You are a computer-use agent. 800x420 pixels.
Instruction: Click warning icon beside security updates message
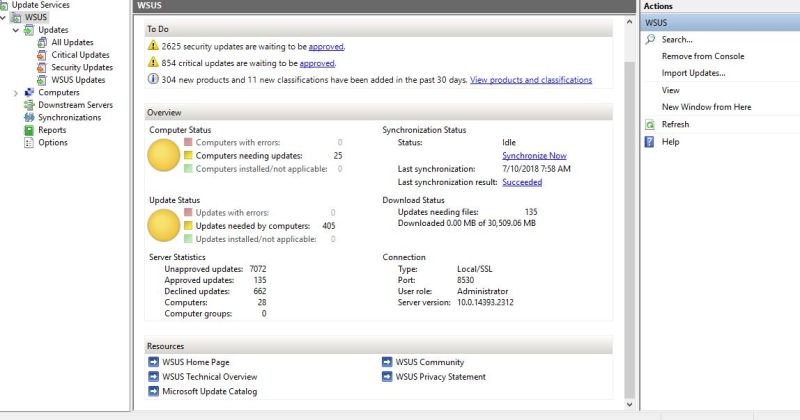pos(153,45)
